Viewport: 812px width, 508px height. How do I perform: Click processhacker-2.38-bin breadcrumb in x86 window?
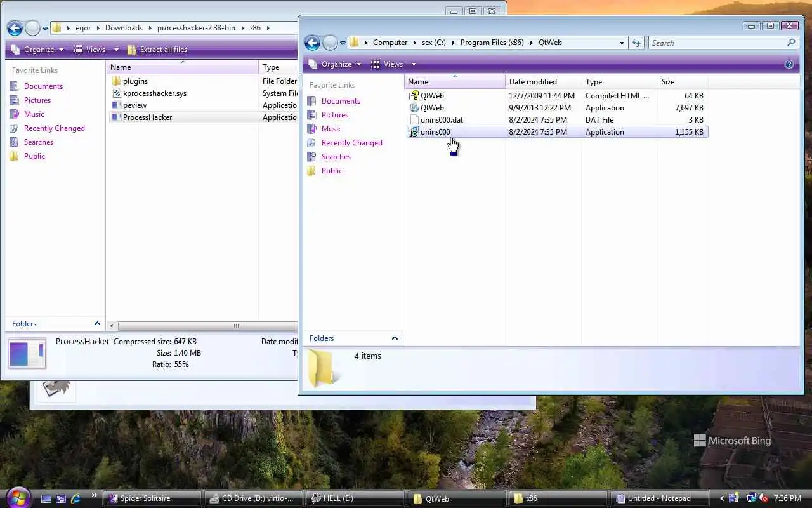[196, 28]
